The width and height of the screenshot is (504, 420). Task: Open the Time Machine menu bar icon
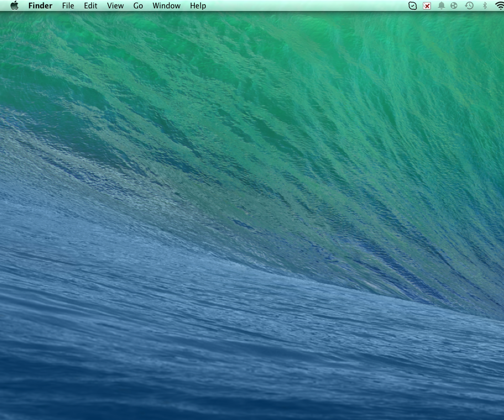coord(469,6)
